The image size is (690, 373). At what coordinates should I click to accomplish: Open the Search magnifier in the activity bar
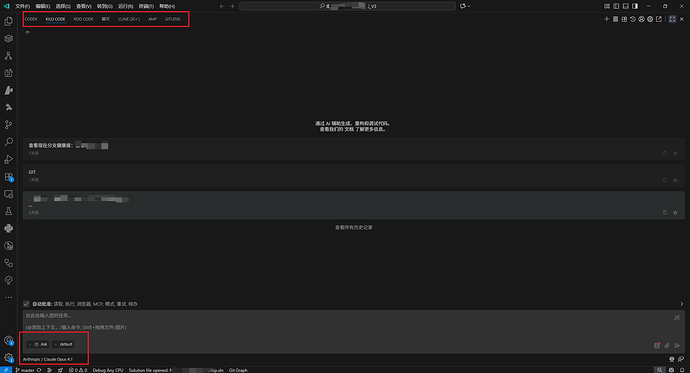pyautogui.click(x=8, y=142)
